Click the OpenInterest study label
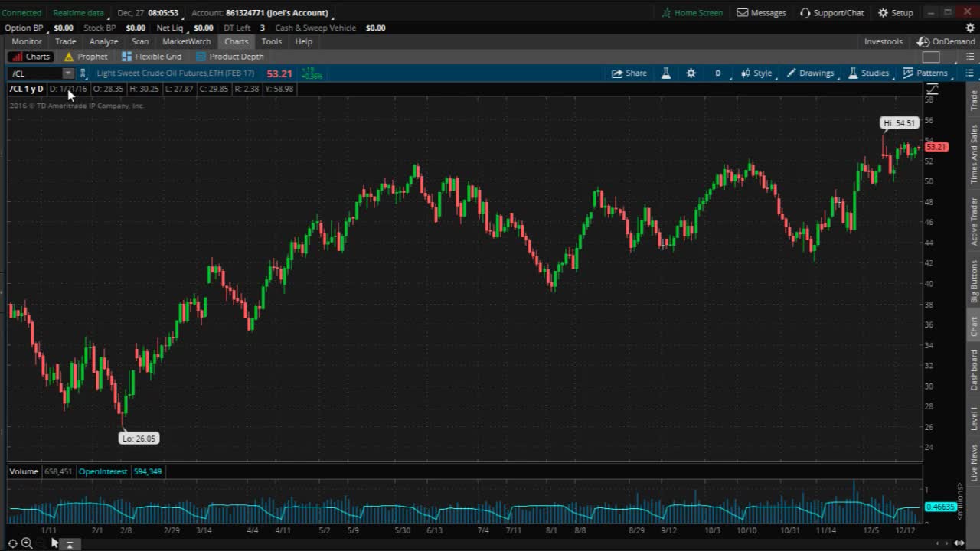The image size is (980, 551). click(x=103, y=471)
